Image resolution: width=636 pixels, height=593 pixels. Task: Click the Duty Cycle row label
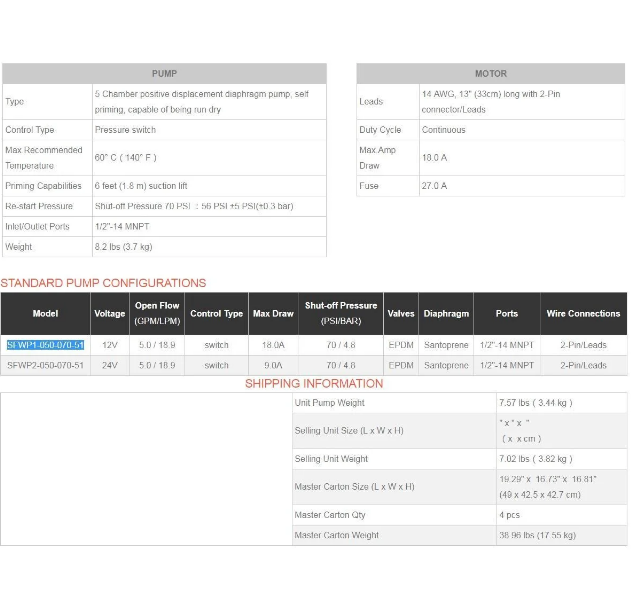coord(380,130)
